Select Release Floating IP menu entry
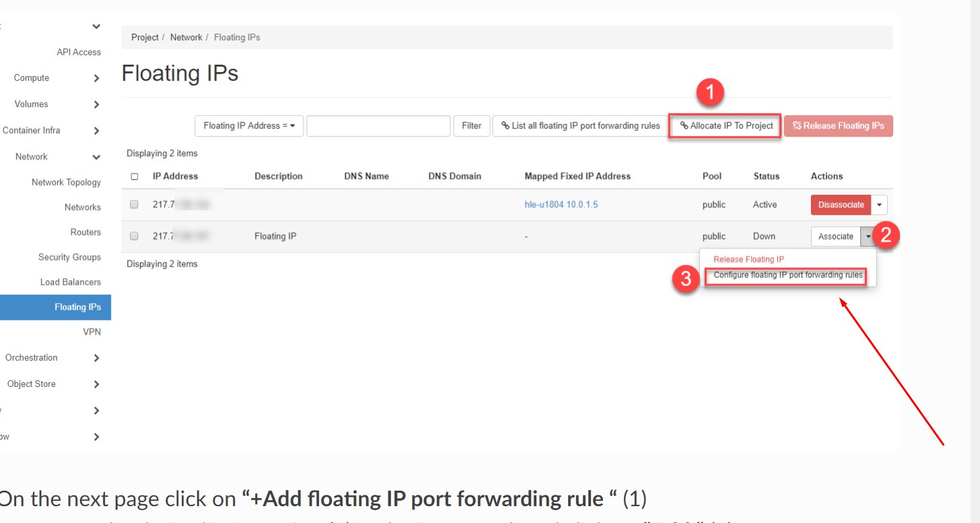The width and height of the screenshot is (980, 523). (x=748, y=259)
